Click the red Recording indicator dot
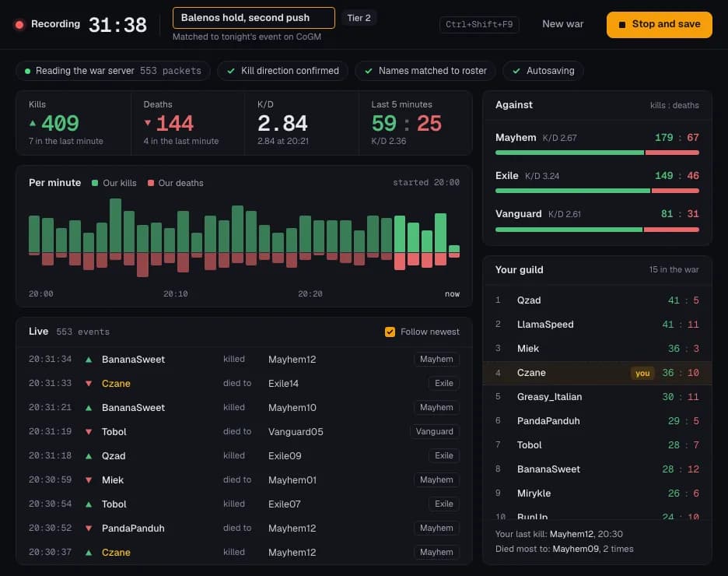Viewport: 728px width, 576px height. click(x=19, y=25)
